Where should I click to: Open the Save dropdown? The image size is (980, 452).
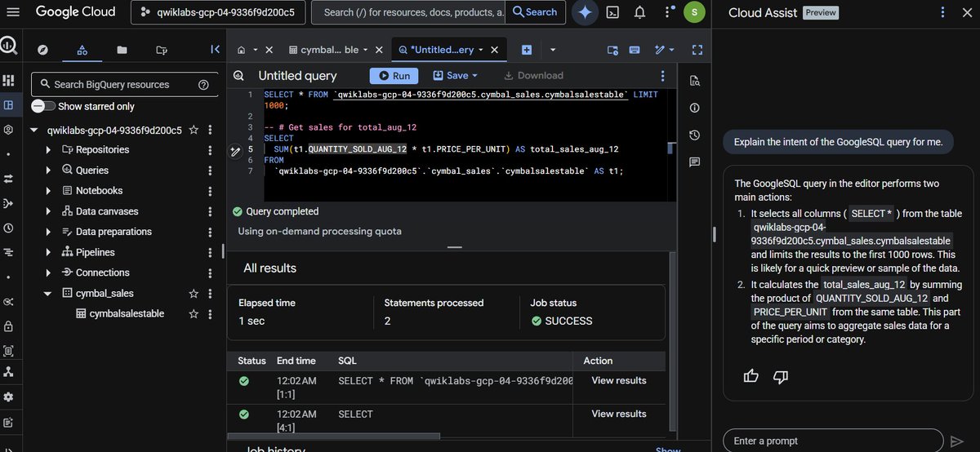pos(455,75)
